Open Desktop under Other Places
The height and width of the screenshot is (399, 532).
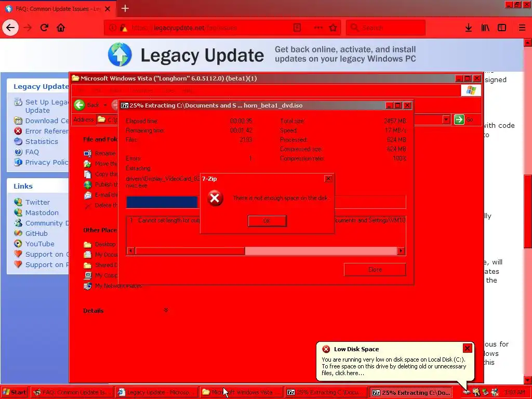(x=105, y=244)
